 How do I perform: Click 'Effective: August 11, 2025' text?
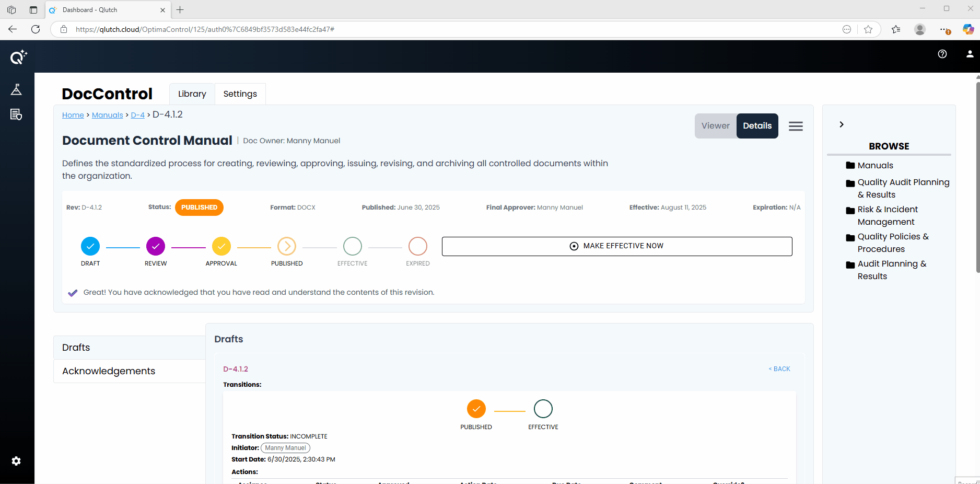pyautogui.click(x=668, y=208)
